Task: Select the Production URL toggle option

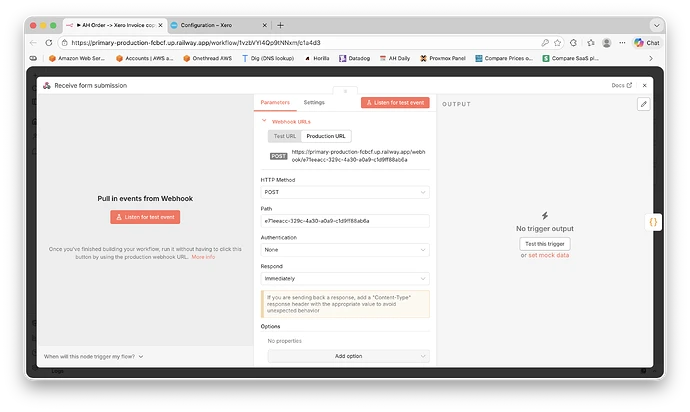Action: coord(326,136)
